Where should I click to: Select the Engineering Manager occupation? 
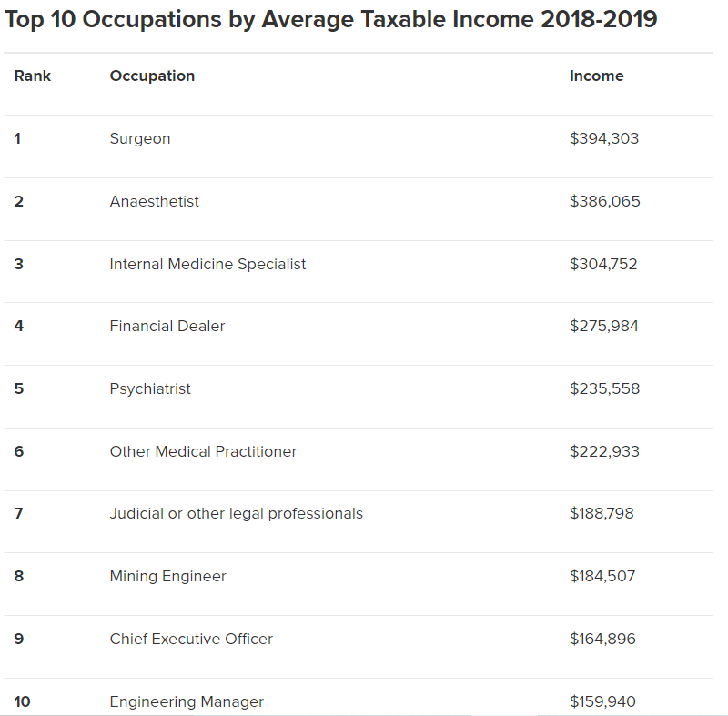[187, 701]
